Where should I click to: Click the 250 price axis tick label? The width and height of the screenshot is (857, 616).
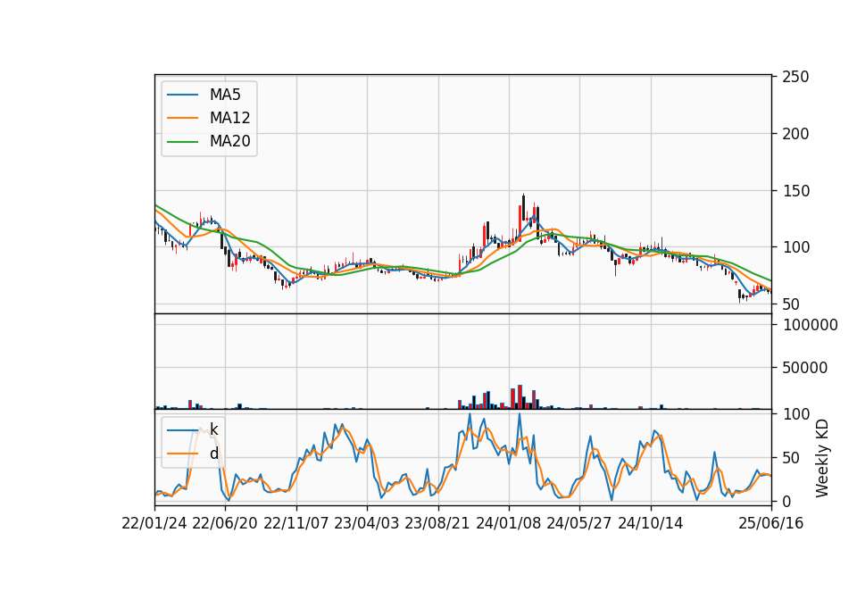pos(795,77)
